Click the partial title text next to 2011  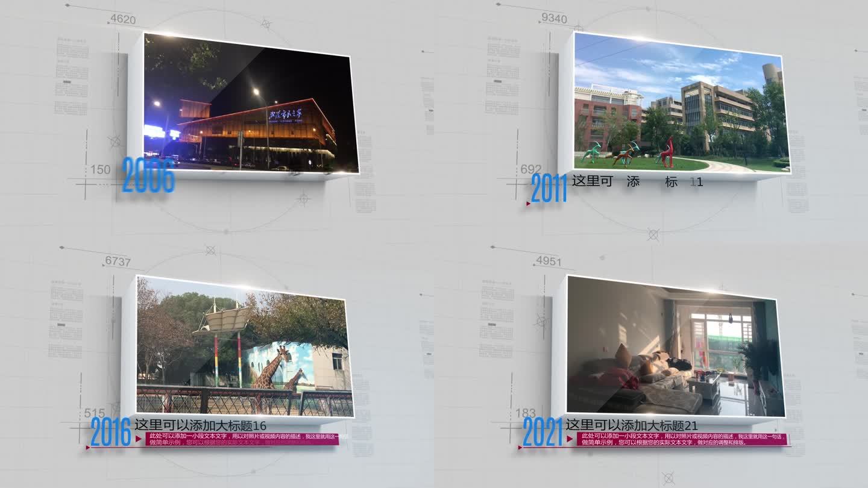click(x=637, y=181)
